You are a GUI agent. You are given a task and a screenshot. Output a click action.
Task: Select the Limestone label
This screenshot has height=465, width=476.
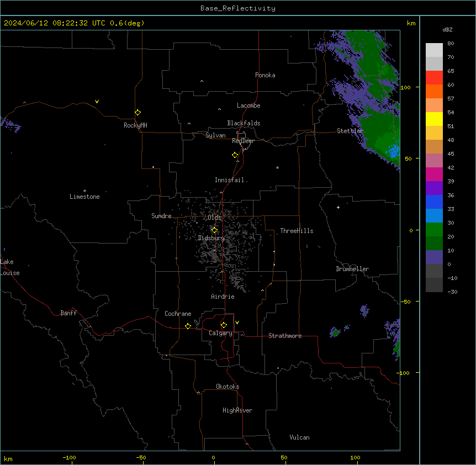coord(84,197)
